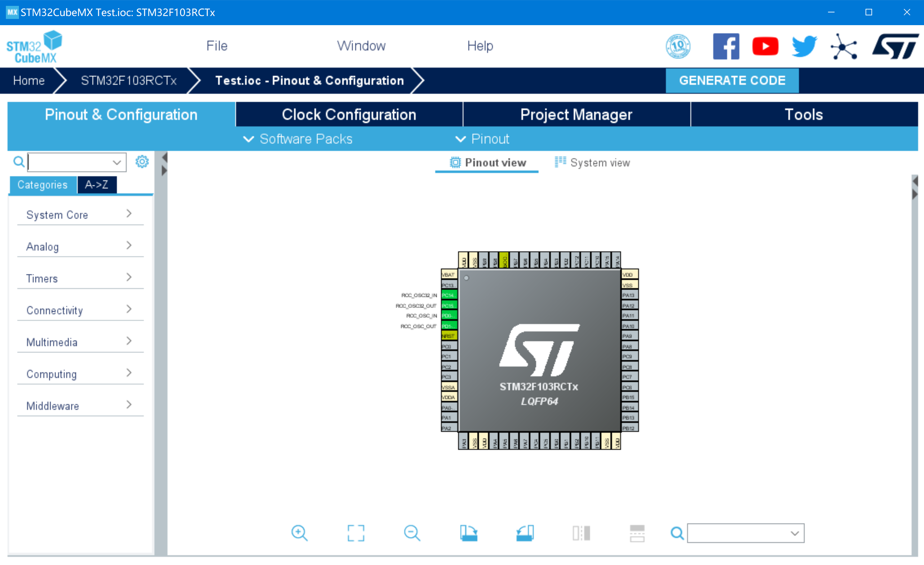Viewport: 924px width, 565px height.
Task: Collapse the Software Packs section
Action: [x=297, y=139]
